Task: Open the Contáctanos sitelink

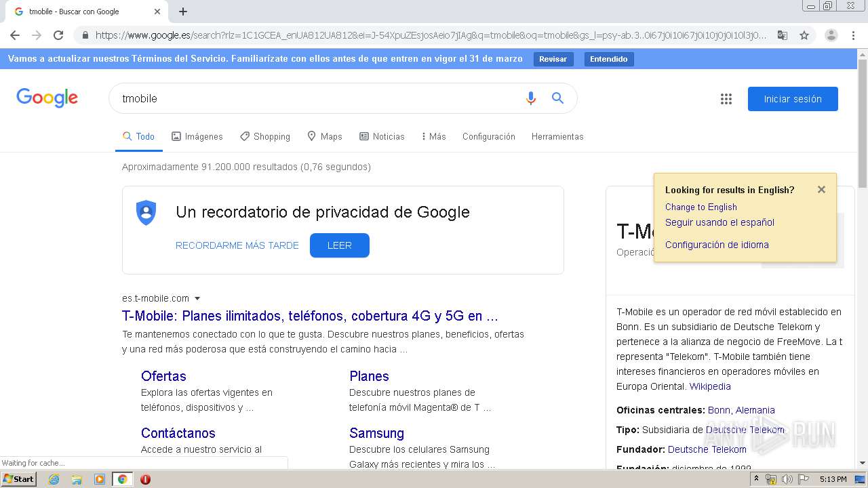Action: (178, 433)
